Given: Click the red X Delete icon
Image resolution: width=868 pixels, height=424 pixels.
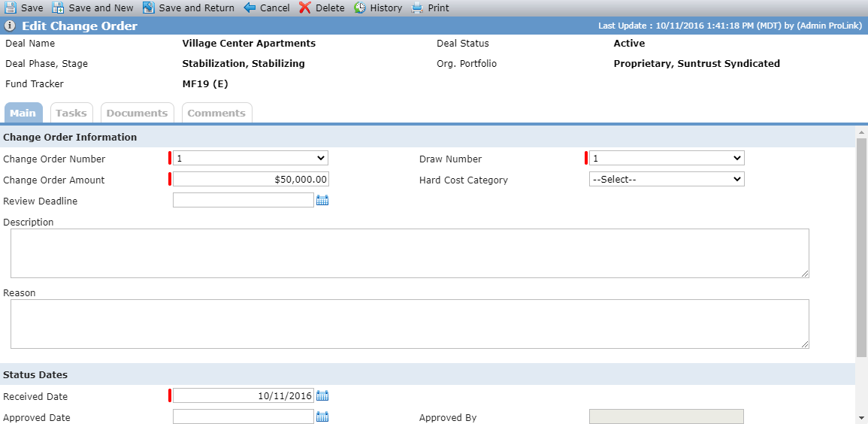Looking at the screenshot, I should tap(305, 8).
